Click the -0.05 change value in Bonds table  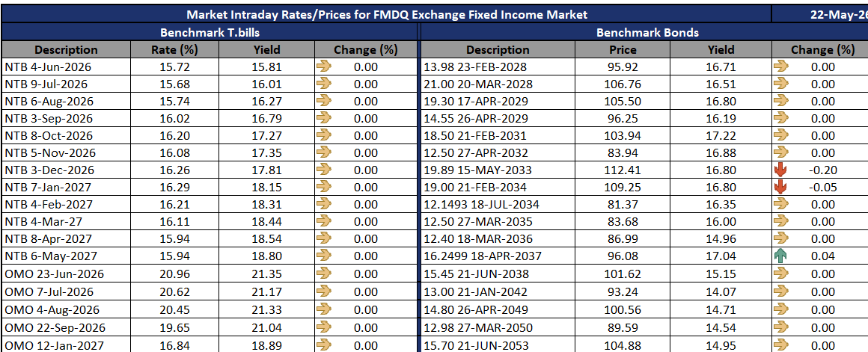[822, 188]
